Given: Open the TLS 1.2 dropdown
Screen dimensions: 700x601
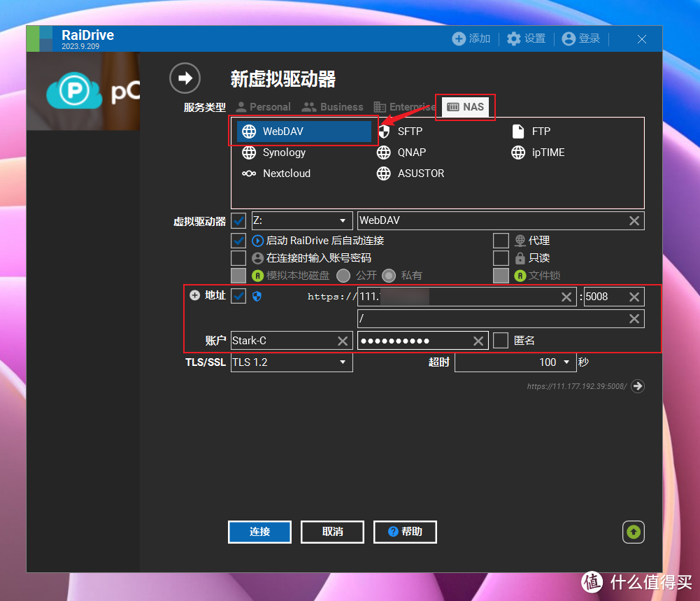Looking at the screenshot, I should click(x=292, y=362).
